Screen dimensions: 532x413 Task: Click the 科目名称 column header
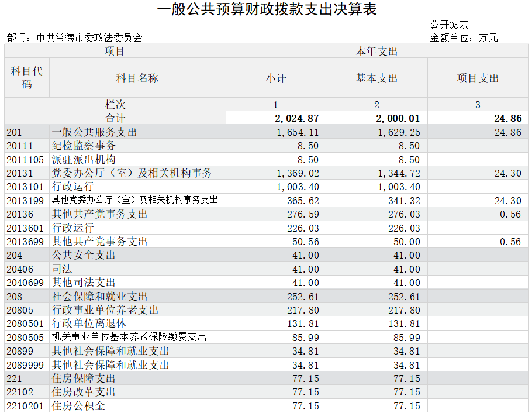pyautogui.click(x=137, y=78)
